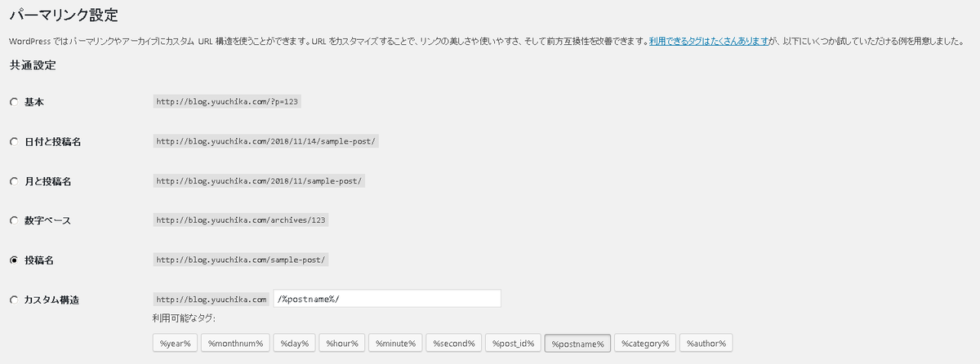Image resolution: width=980 pixels, height=364 pixels.
Task: Select the 数字ベース radio button
Action: tap(13, 220)
